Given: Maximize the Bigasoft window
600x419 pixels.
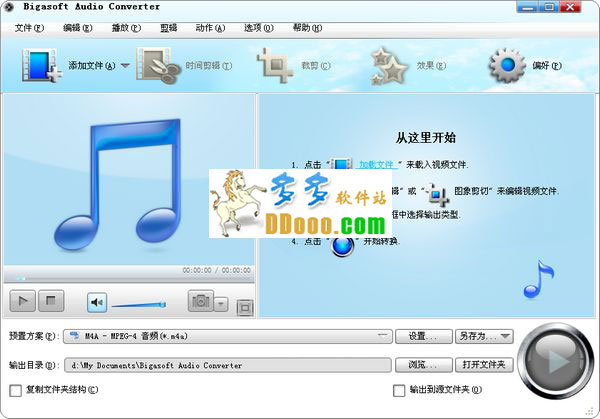Looking at the screenshot, I should pyautogui.click(x=549, y=7).
